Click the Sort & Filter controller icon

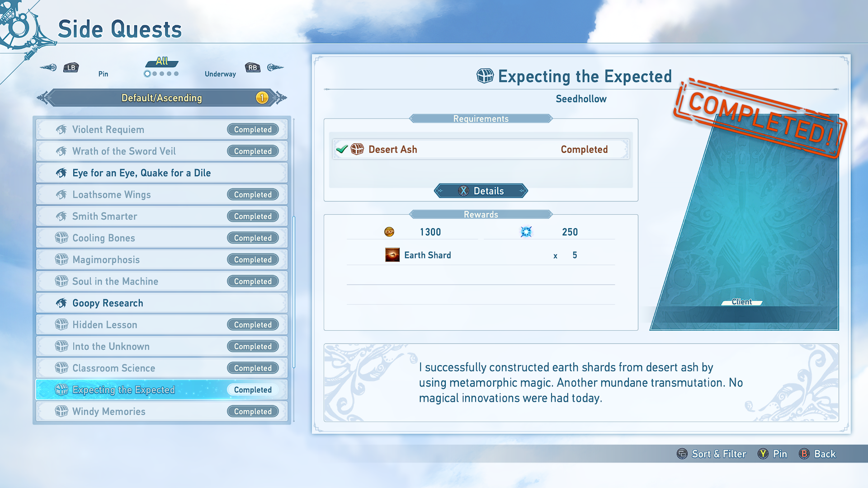point(682,454)
